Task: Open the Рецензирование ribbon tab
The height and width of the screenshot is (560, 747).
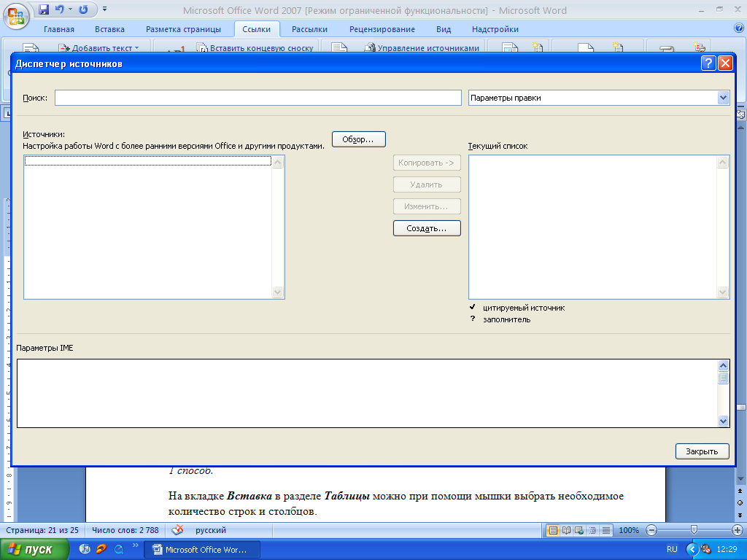Action: point(382,29)
